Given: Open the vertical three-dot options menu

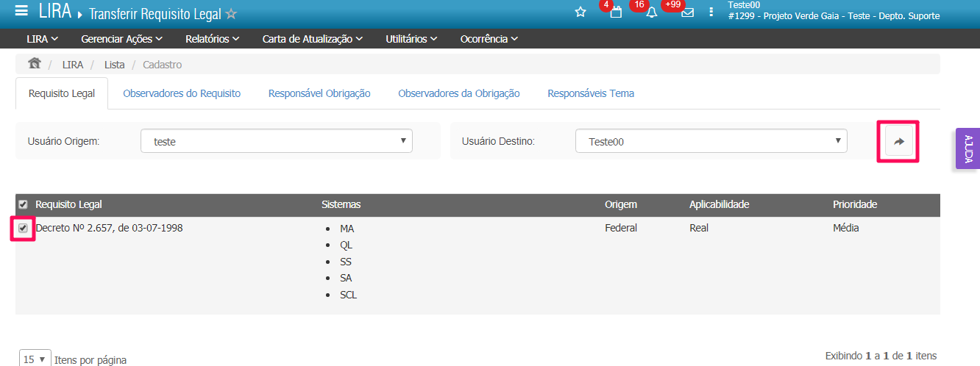Looking at the screenshot, I should 711,12.
